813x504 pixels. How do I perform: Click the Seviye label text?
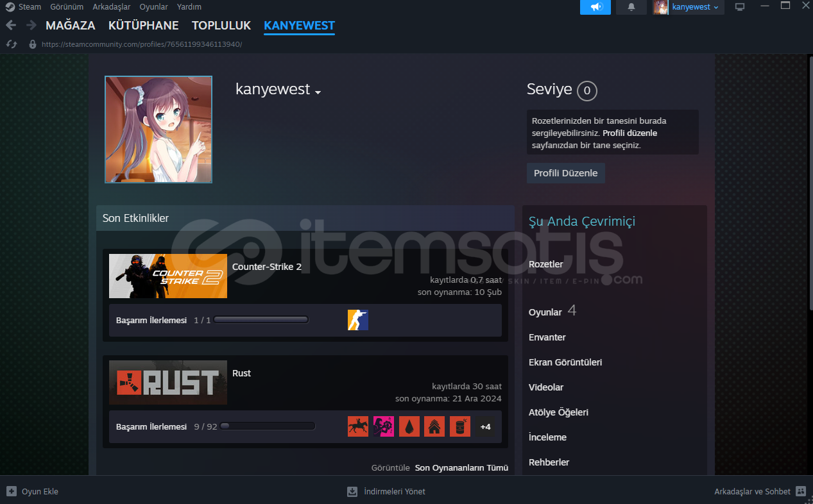[x=549, y=89]
